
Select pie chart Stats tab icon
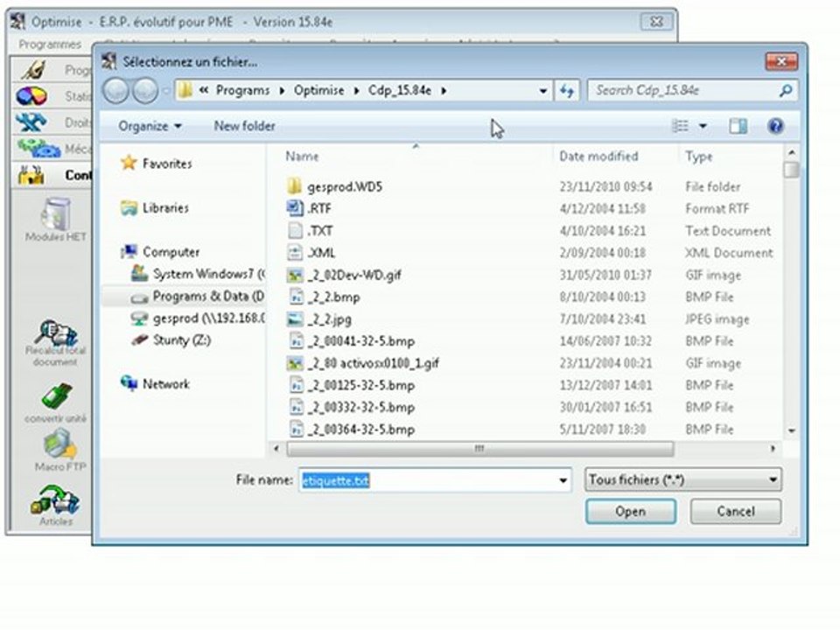coord(31,96)
